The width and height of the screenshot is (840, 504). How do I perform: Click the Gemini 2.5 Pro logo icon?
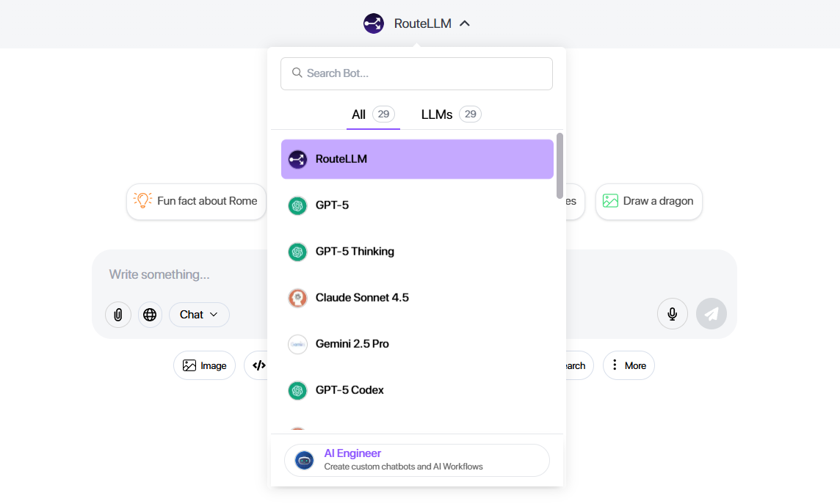[x=297, y=344]
